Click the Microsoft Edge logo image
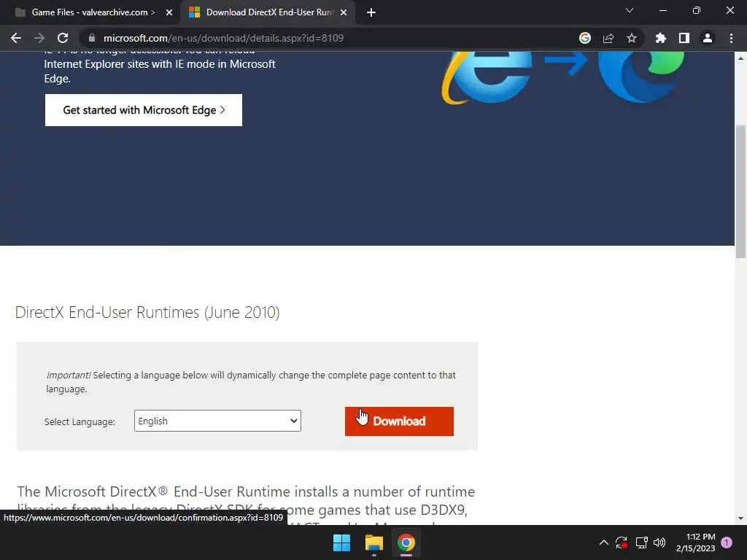 tap(641, 77)
